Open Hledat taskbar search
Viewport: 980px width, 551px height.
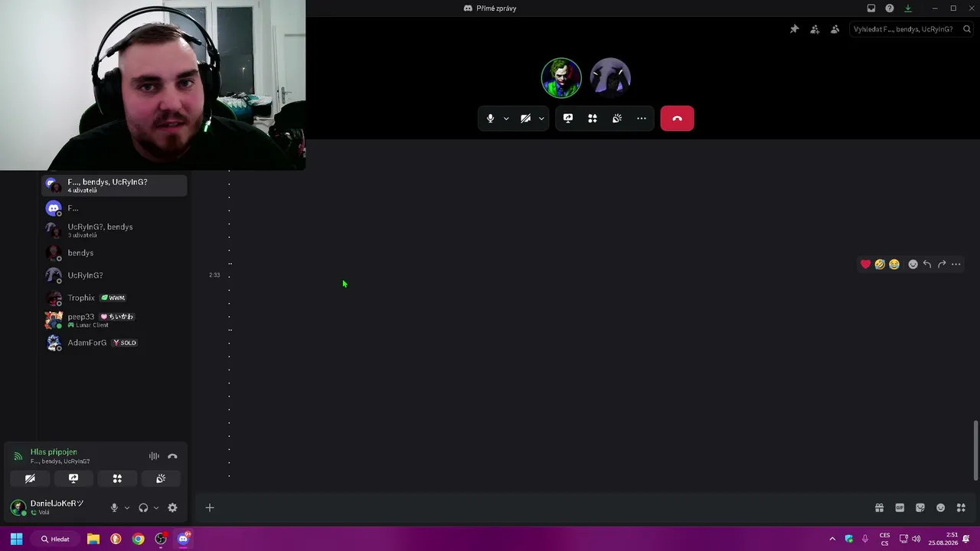tap(57, 539)
